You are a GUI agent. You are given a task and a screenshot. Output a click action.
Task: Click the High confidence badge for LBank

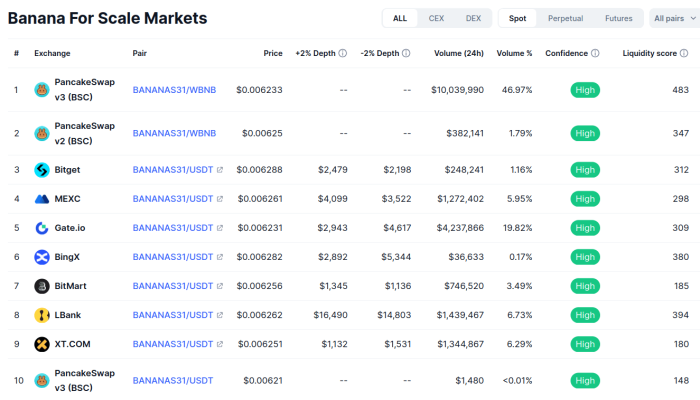585,315
